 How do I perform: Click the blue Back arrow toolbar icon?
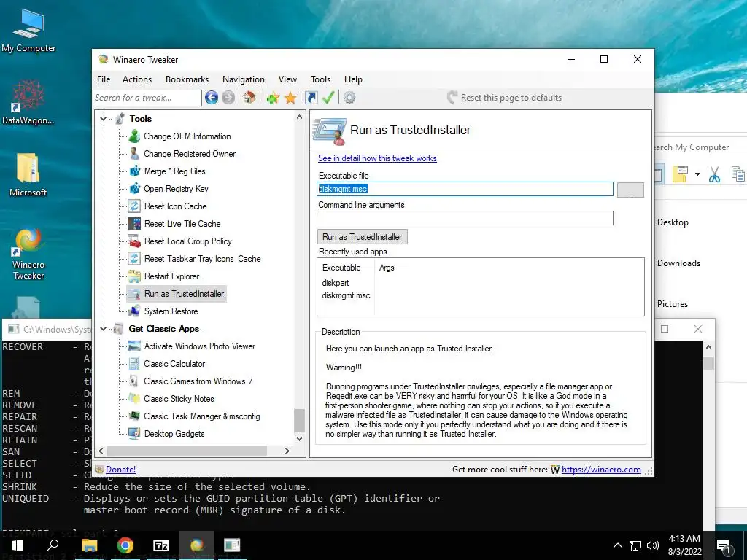pos(212,98)
